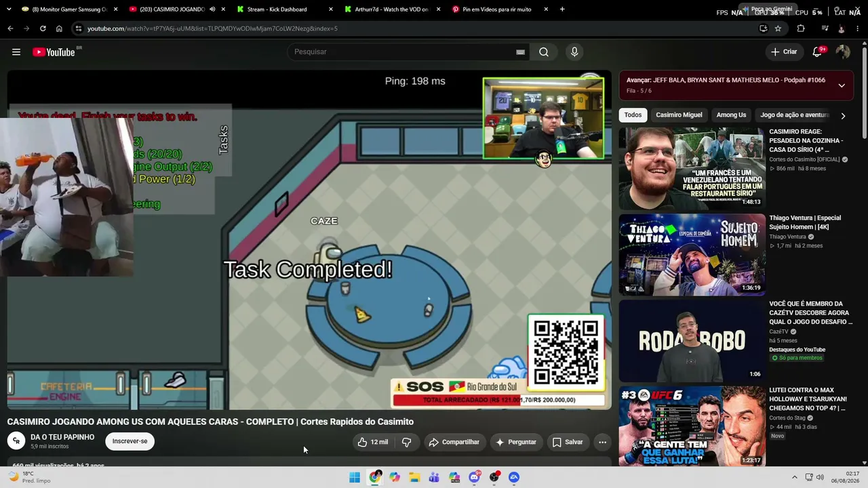This screenshot has width=868, height=488.
Task: Dislike the video with thumbs down
Action: pos(407,442)
